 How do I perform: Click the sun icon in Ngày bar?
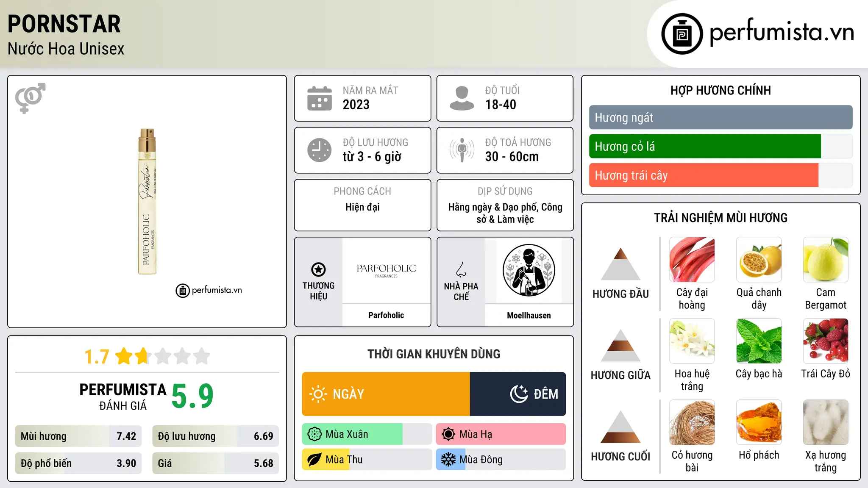318,394
